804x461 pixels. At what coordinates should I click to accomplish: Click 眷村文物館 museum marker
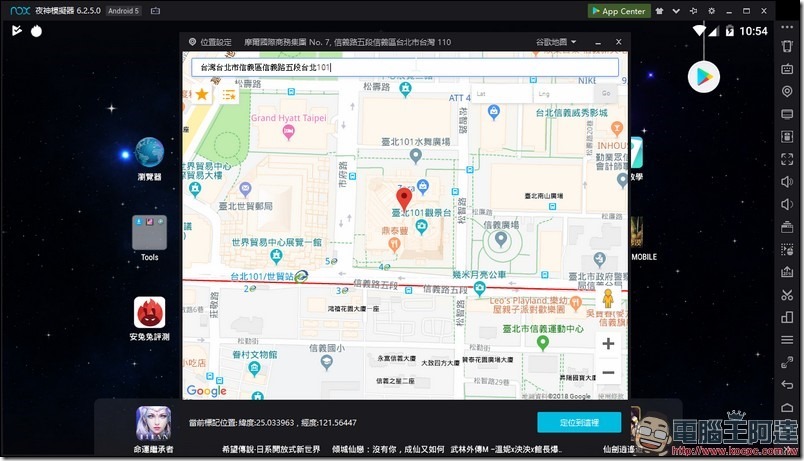(x=254, y=368)
